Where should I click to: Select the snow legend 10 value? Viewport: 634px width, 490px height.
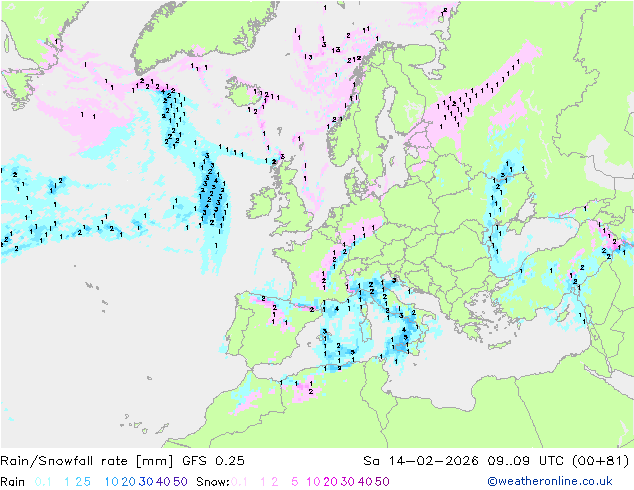(x=313, y=482)
